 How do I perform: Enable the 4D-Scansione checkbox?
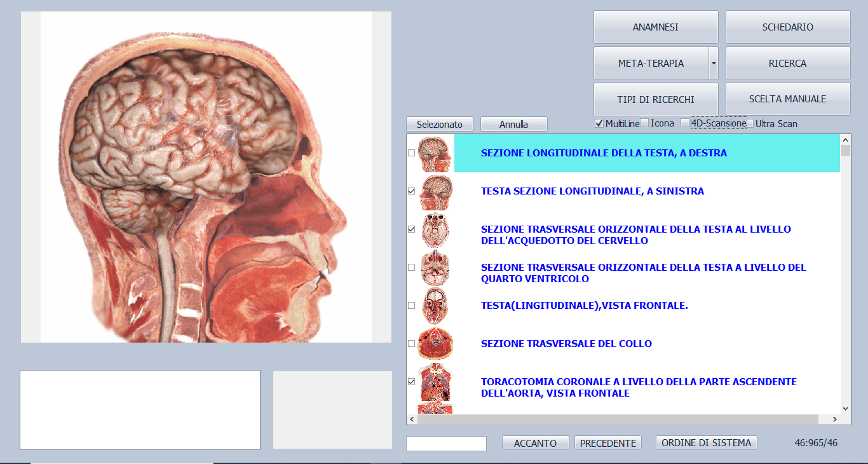(x=685, y=123)
